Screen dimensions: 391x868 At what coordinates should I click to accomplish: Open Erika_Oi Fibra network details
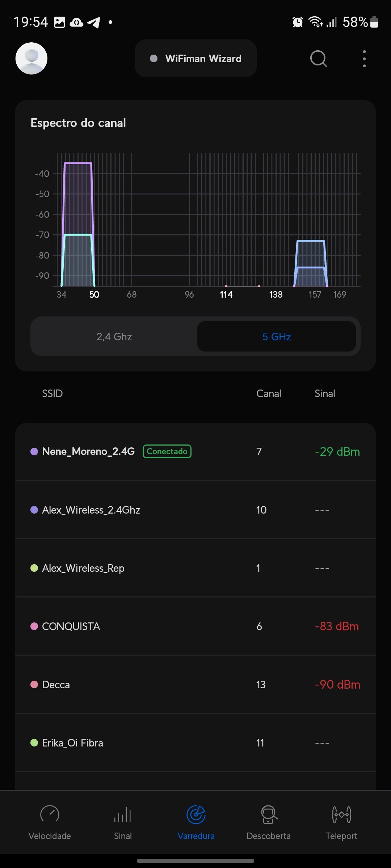point(195,743)
